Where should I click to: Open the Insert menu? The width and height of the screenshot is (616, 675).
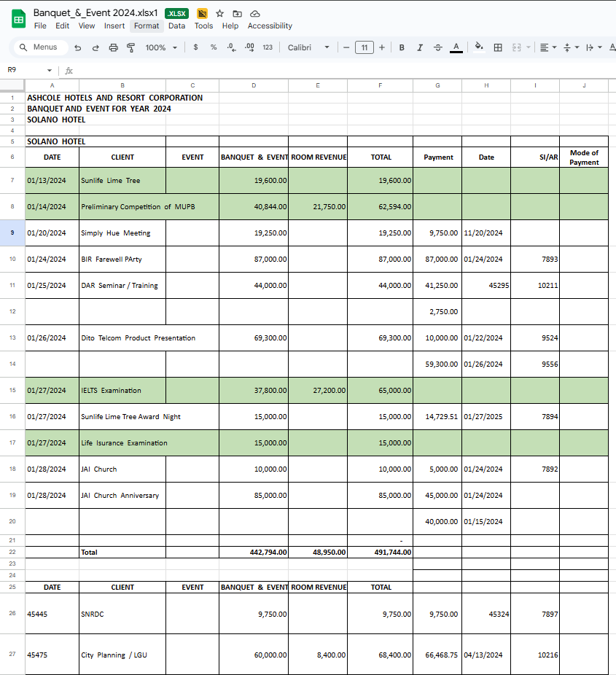click(114, 26)
